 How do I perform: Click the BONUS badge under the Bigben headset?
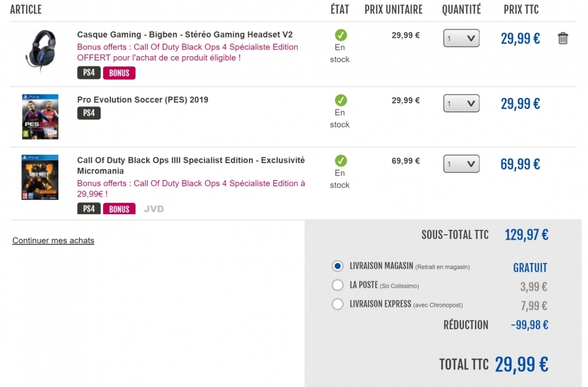120,73
